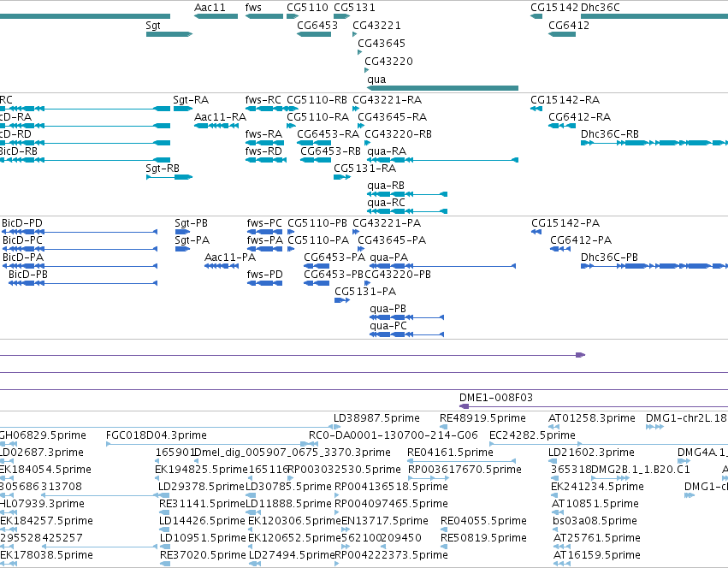
Task: Select the BicD-RB transcript label
Action: tap(18, 151)
